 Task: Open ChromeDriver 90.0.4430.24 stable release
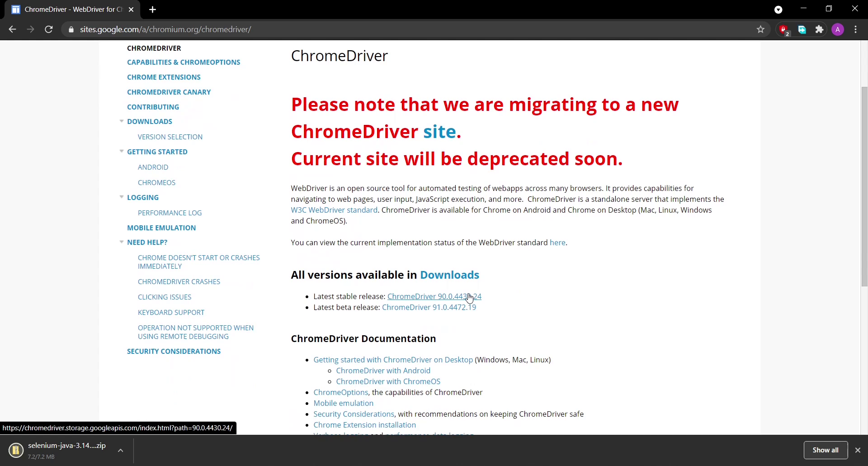[x=434, y=296]
